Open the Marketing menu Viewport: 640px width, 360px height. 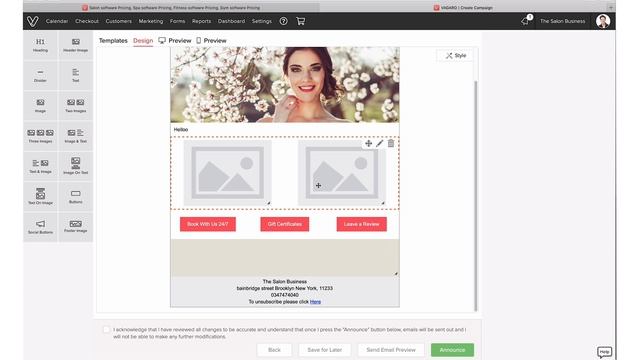(151, 21)
